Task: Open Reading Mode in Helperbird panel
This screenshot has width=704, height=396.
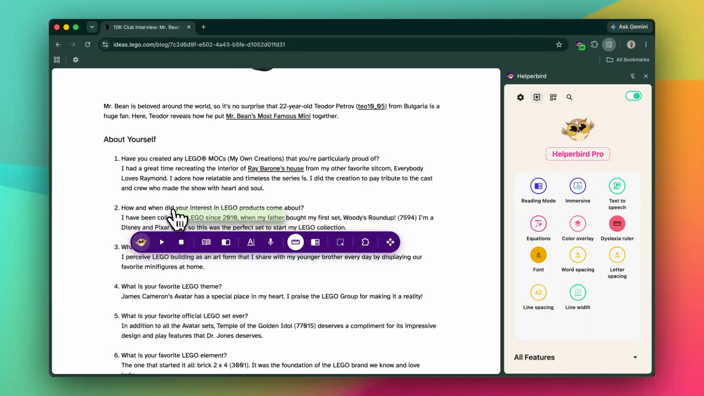Action: click(538, 191)
